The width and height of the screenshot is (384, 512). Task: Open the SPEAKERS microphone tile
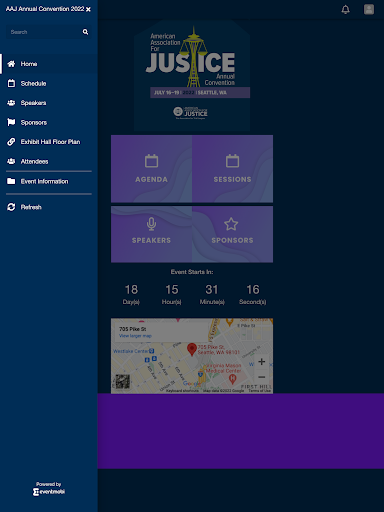(151, 234)
